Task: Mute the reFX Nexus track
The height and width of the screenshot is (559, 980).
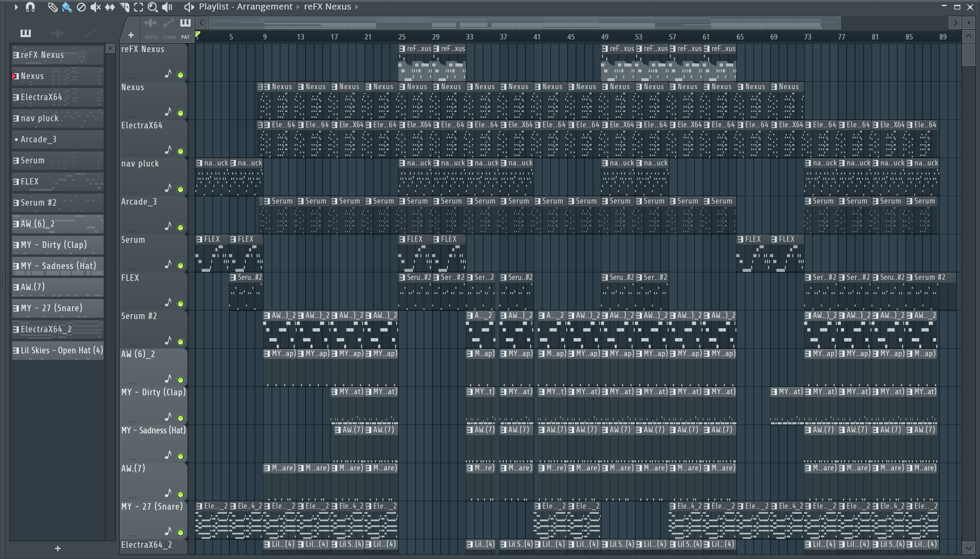Action: coord(180,75)
